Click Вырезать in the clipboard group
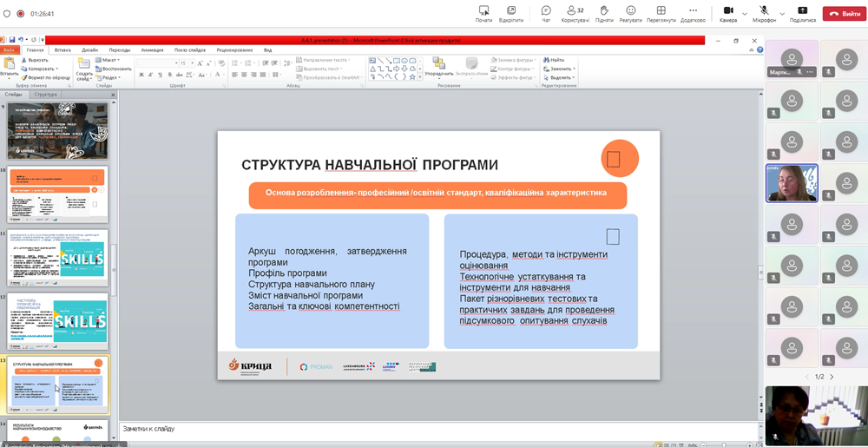 35,60
